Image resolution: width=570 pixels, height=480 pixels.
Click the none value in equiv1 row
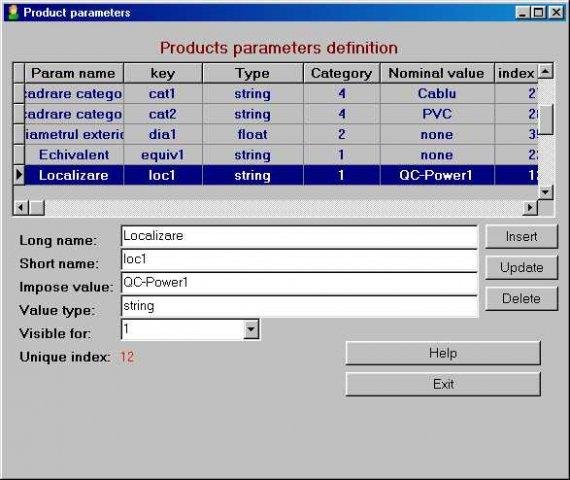437,155
